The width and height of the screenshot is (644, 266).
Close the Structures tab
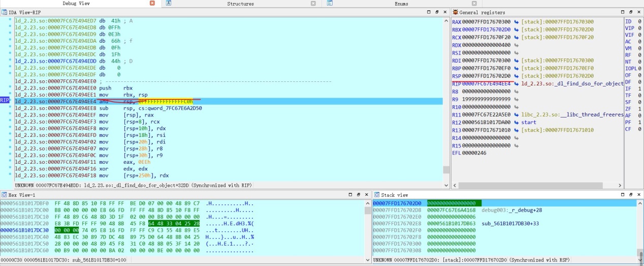[313, 4]
